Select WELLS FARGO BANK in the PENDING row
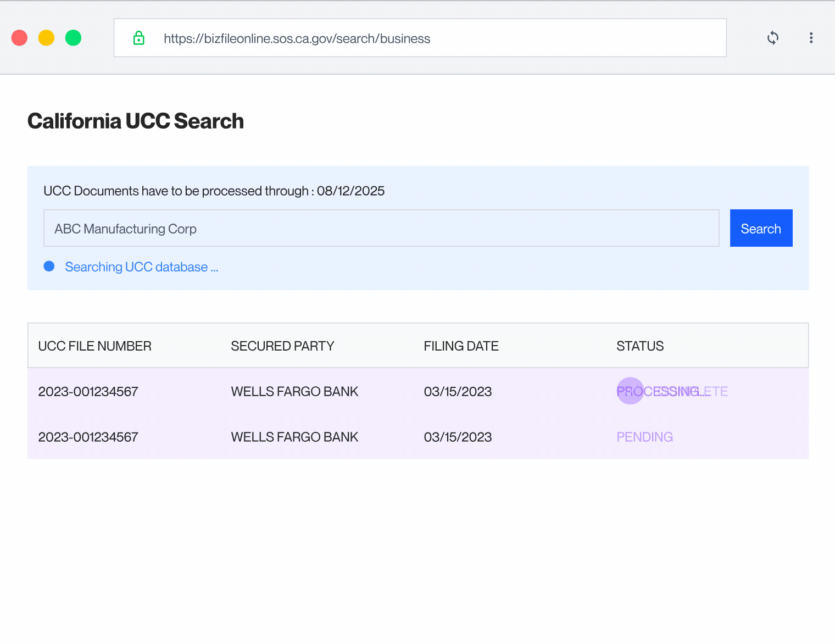Screen dimensions: 835x644 click(294, 437)
